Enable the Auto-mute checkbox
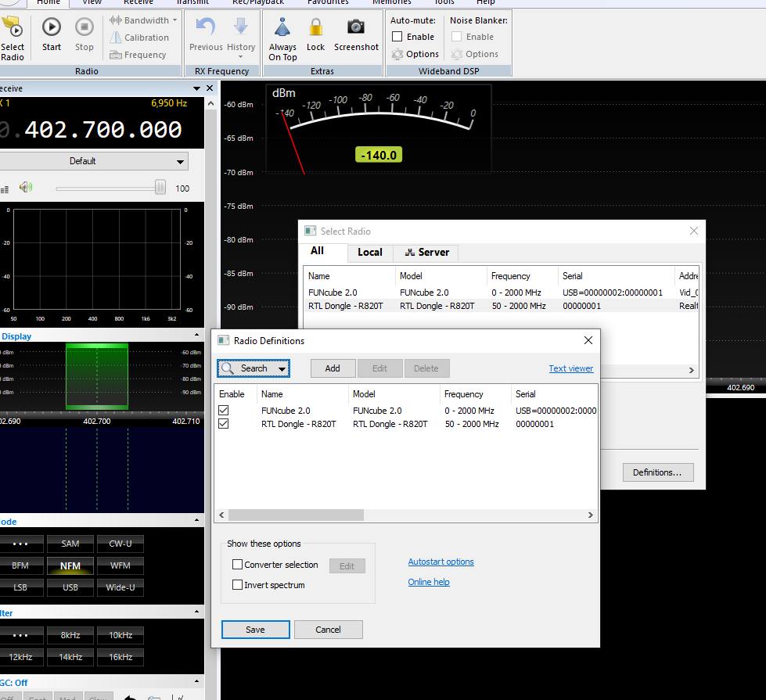The height and width of the screenshot is (700, 766). coord(397,37)
